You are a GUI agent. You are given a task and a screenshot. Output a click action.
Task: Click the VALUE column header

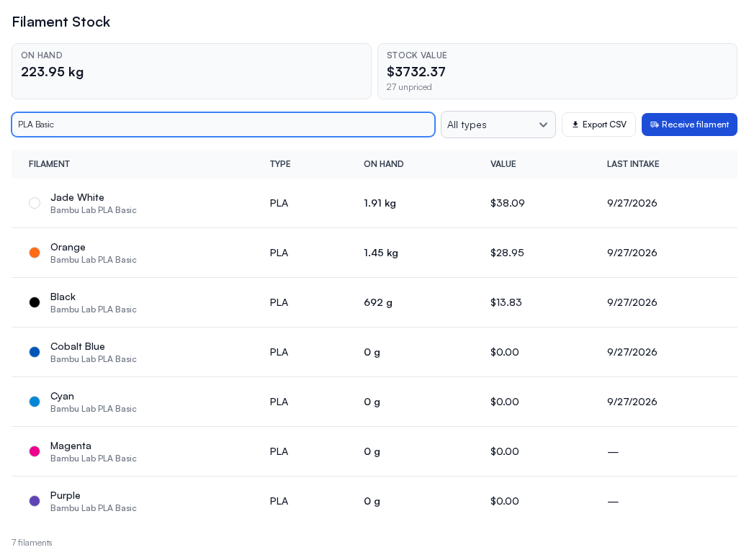coord(503,163)
